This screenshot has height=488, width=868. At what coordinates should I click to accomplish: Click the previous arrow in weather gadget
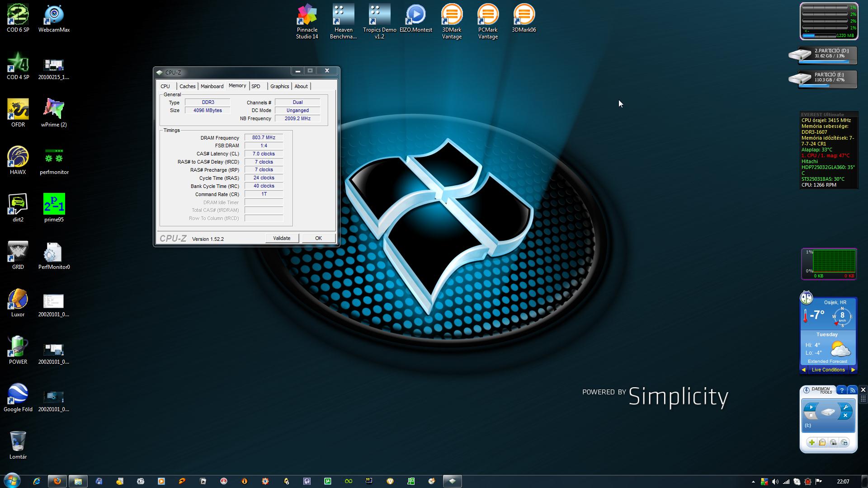(x=804, y=370)
